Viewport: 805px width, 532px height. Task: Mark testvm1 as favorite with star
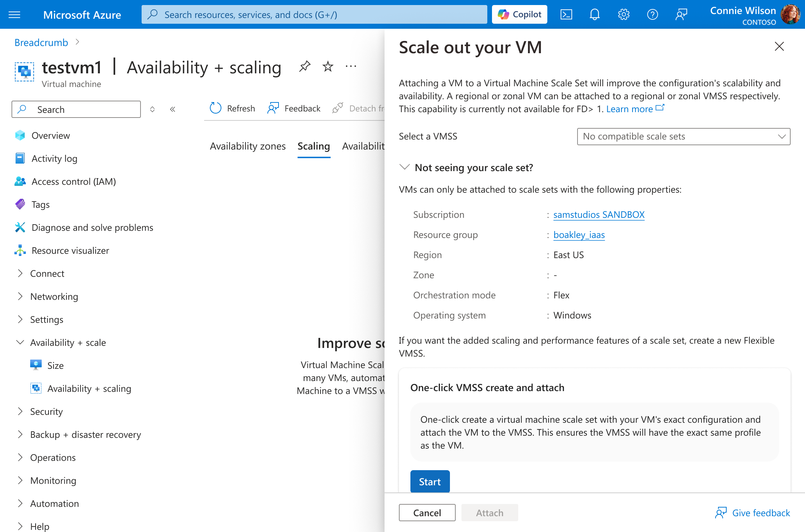pos(328,66)
